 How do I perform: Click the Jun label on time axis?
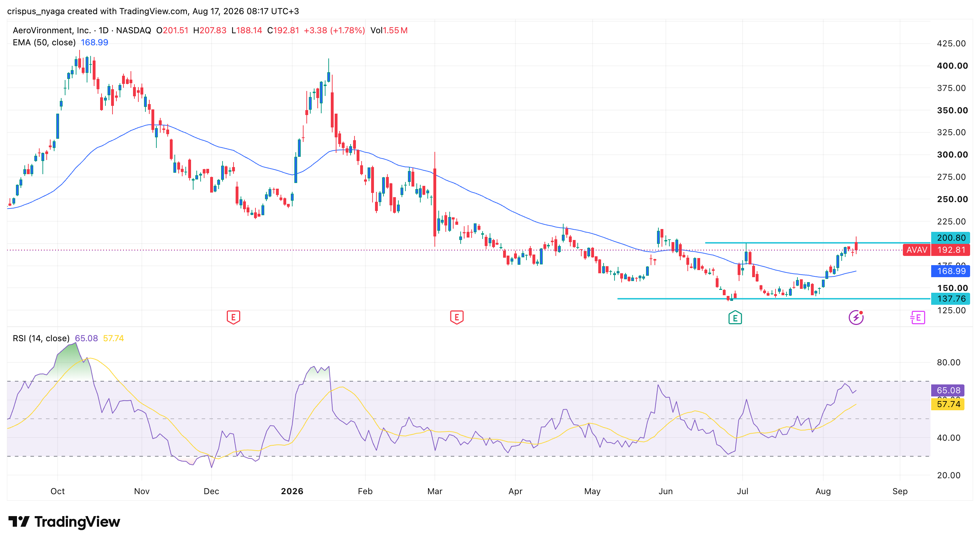665,491
